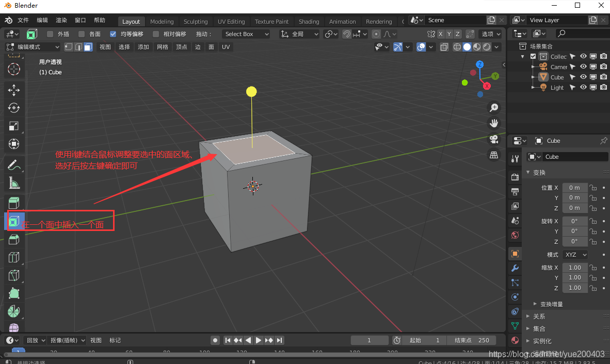Select the Measure tool
The height and width of the screenshot is (364, 610).
coord(14,183)
